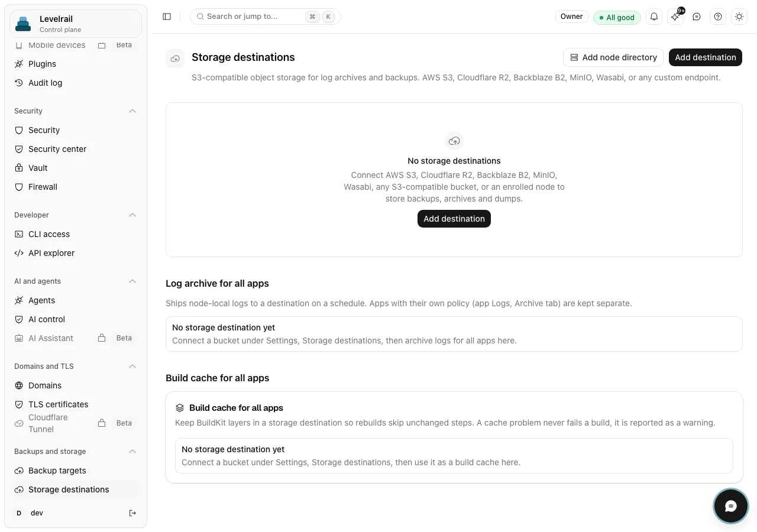Click the dev user avatar
Screen dimensions: 757x532
(19, 513)
